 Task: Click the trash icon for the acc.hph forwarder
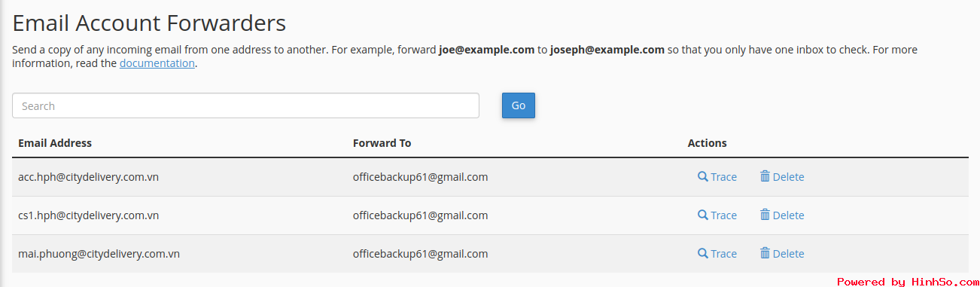pos(765,176)
